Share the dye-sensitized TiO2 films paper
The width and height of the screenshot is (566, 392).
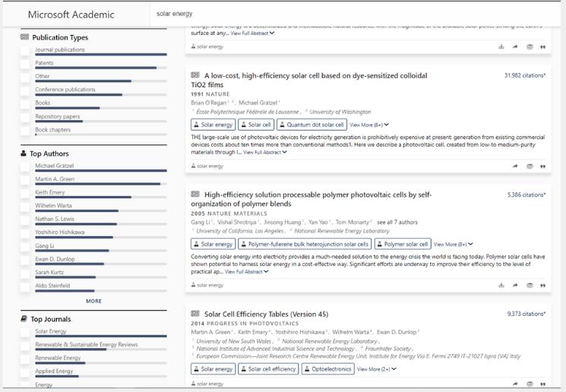click(x=515, y=166)
